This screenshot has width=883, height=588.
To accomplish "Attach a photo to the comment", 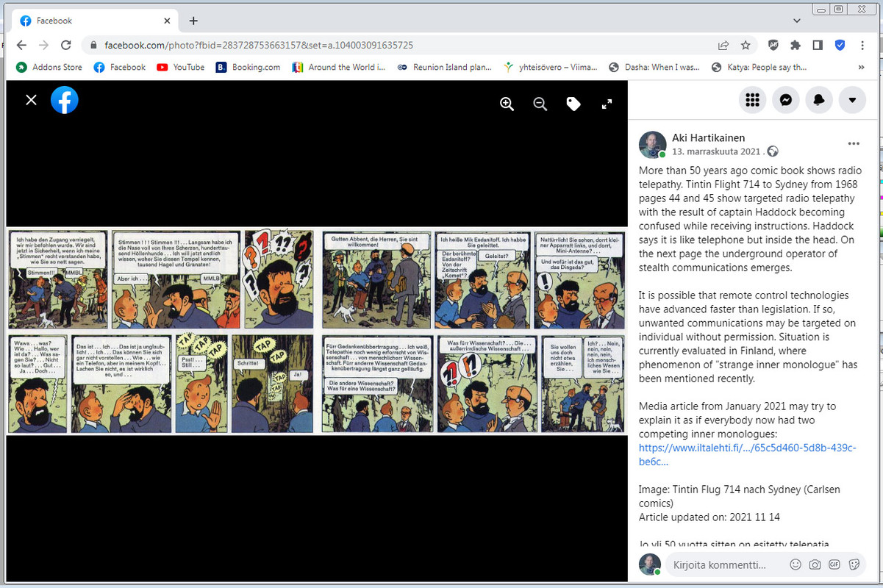I will click(x=815, y=564).
